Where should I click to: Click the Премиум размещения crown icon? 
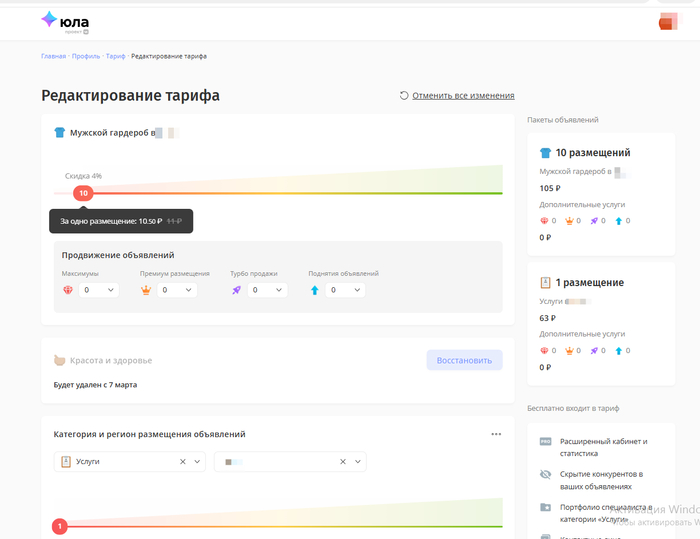[x=146, y=290]
